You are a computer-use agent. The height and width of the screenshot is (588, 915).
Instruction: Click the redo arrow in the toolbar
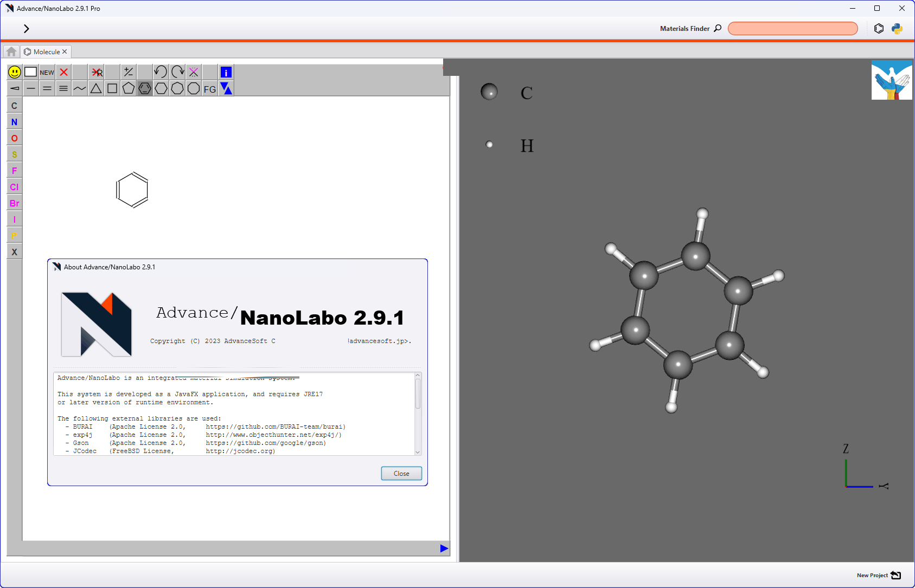pyautogui.click(x=177, y=72)
